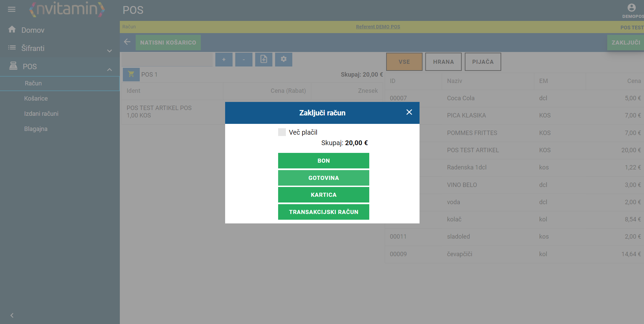Viewport: 644px width, 324px height.
Task: Click the DEMOPOS user account icon
Action: coord(632,7)
